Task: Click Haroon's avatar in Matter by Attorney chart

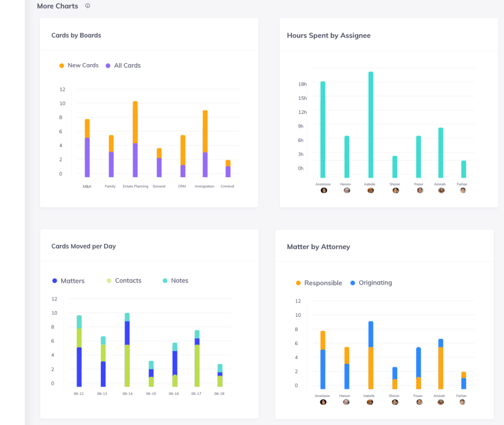Action: point(346,402)
